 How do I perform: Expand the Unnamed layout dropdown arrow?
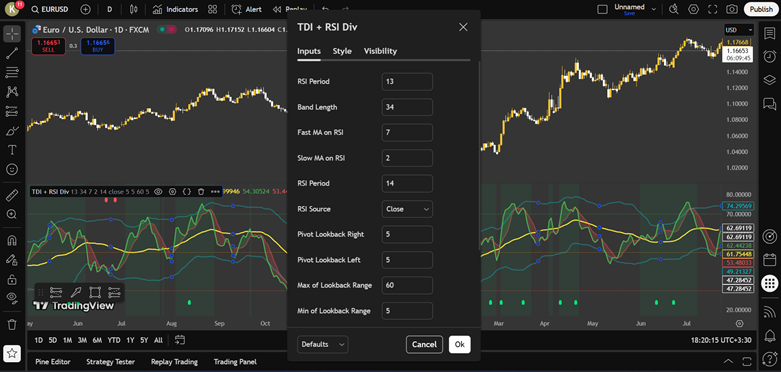tap(654, 9)
